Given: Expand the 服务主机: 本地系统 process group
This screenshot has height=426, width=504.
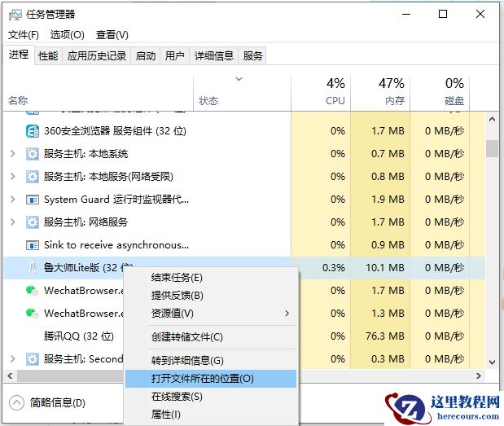Looking at the screenshot, I should (x=12, y=154).
